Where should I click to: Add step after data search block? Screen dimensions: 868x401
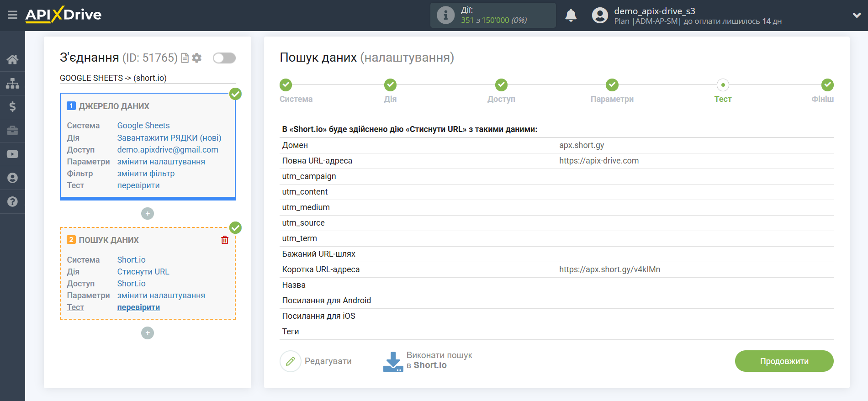point(148,333)
